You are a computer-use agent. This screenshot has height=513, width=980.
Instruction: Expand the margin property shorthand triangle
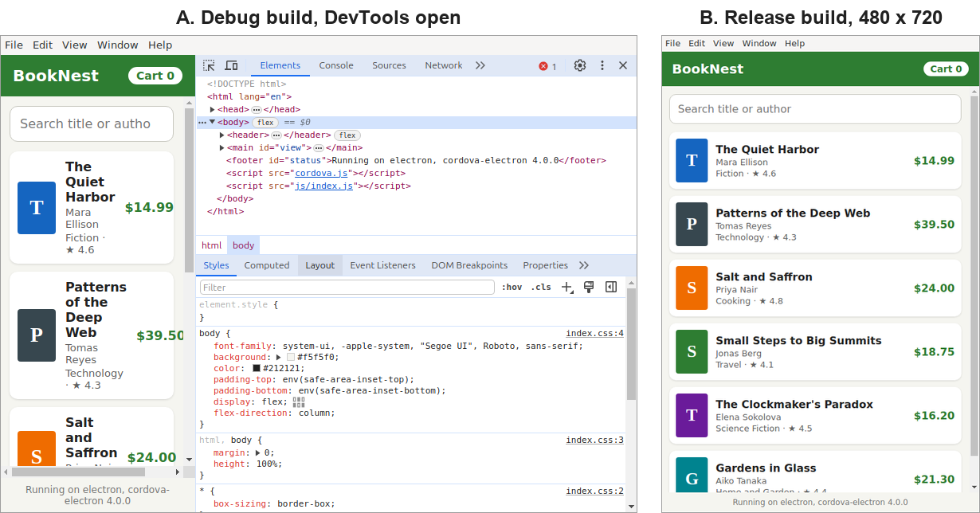point(257,452)
